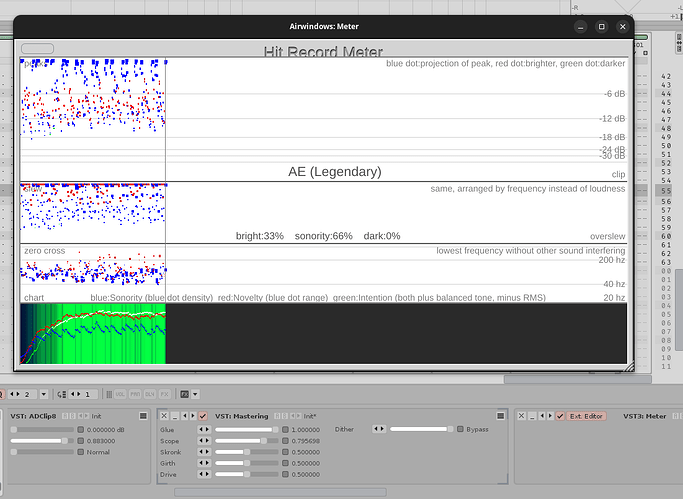The height and width of the screenshot is (499, 683).
Task: Open the Ext. Editor for VST3: Meter
Action: pyautogui.click(x=586, y=416)
